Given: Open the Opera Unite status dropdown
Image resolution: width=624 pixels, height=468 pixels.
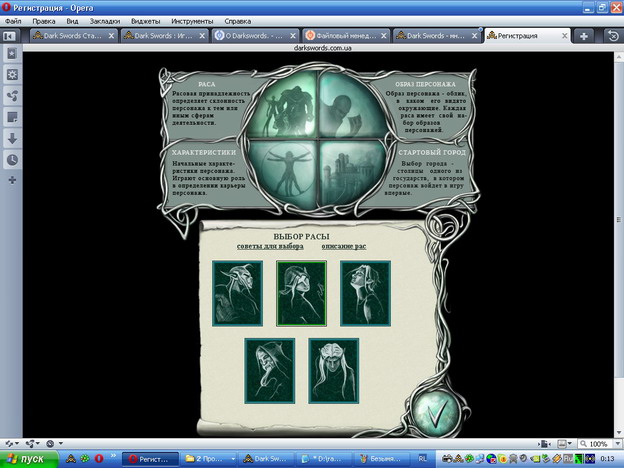Looking at the screenshot, I should [x=32, y=443].
